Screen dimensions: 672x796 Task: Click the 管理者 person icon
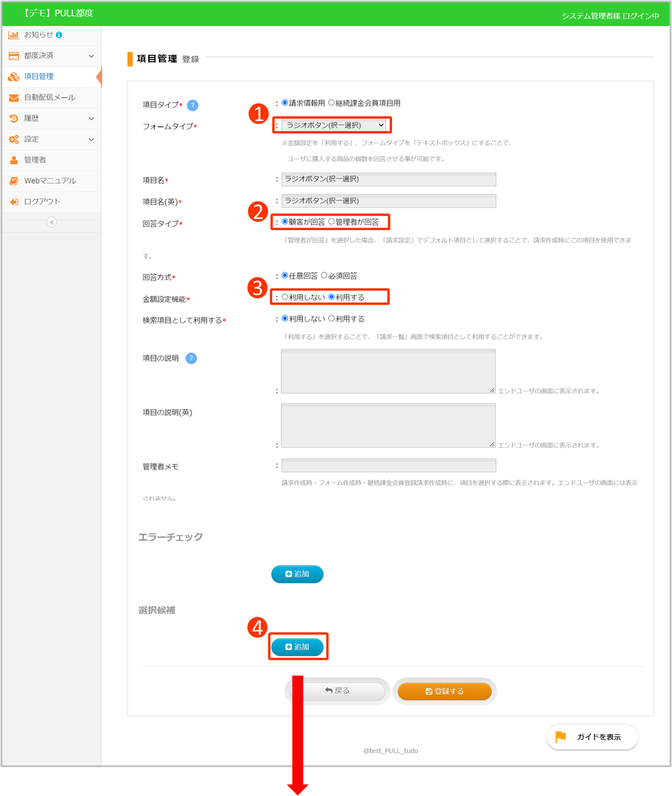click(14, 160)
